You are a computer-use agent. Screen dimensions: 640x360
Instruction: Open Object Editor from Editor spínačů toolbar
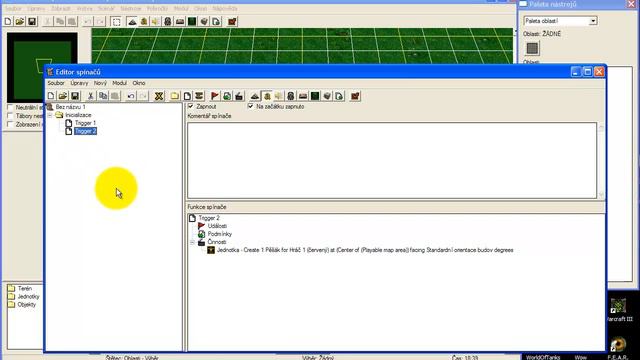pos(291,96)
